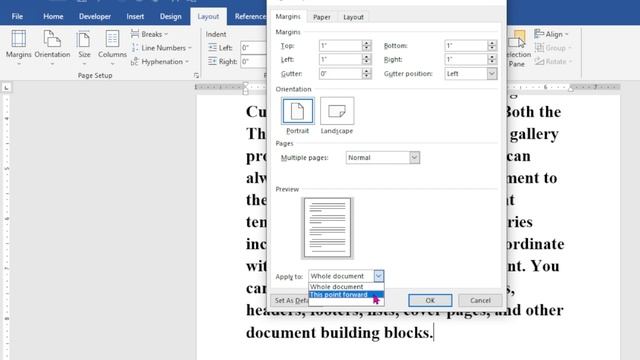The width and height of the screenshot is (640, 360).
Task: Open the Margins gallery in the ribbon
Action: tap(18, 47)
